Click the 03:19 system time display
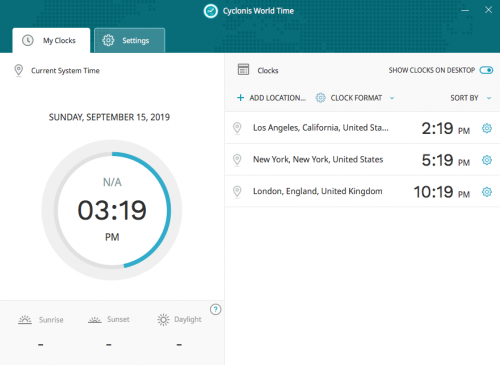500x365 pixels. click(112, 210)
